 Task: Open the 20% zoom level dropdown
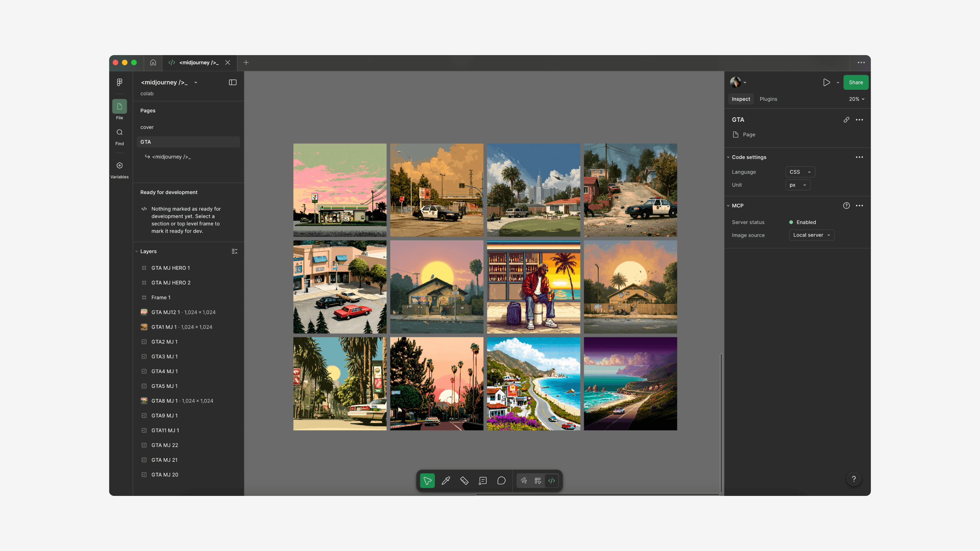point(856,99)
